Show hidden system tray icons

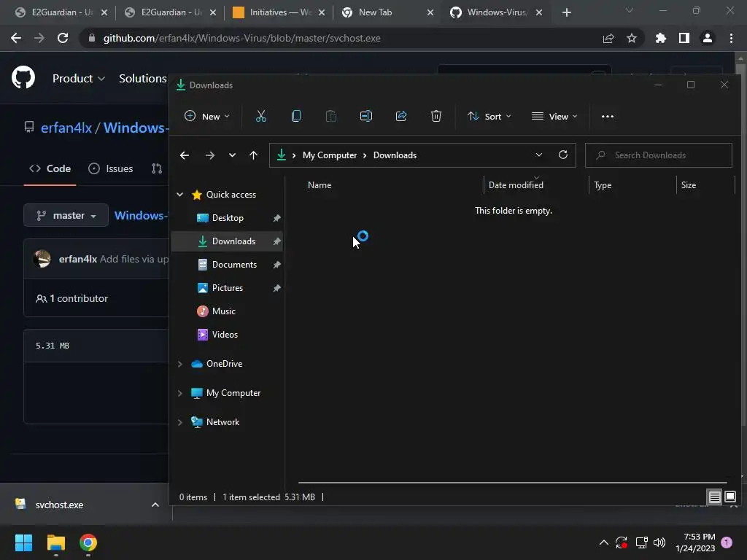coord(603,542)
